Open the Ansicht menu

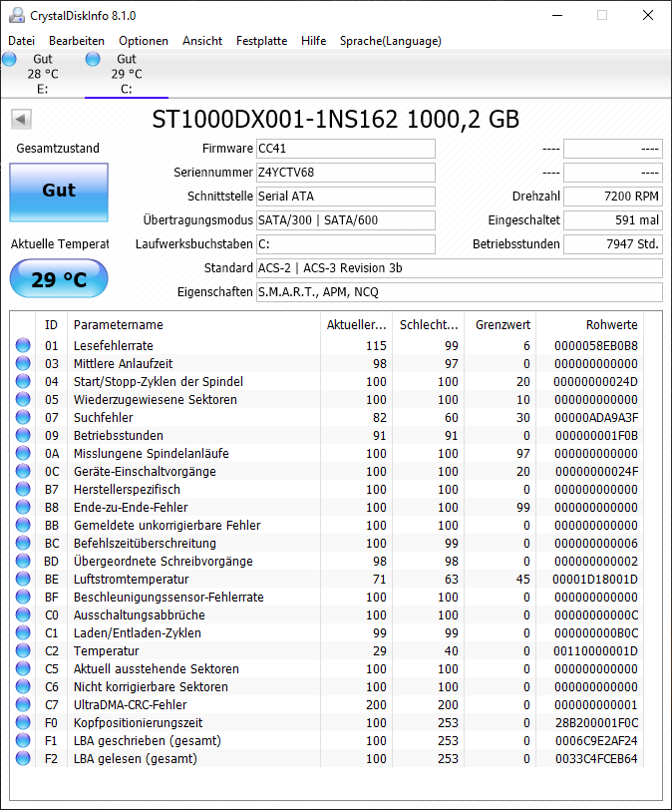(x=202, y=41)
